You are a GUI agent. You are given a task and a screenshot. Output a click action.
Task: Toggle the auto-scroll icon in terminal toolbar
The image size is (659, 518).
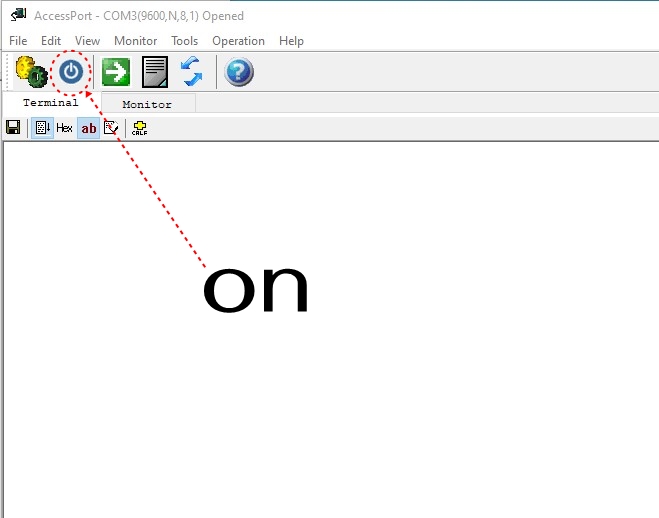(x=43, y=128)
